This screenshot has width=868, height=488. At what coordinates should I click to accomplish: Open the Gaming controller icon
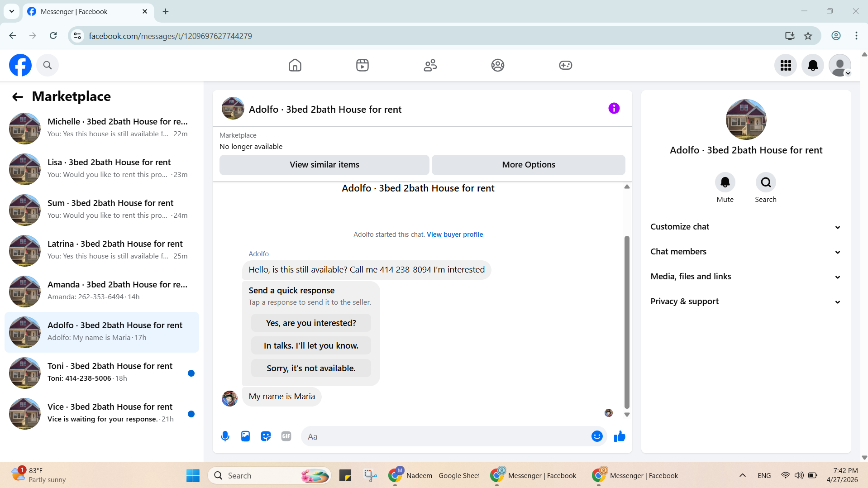coord(566,65)
